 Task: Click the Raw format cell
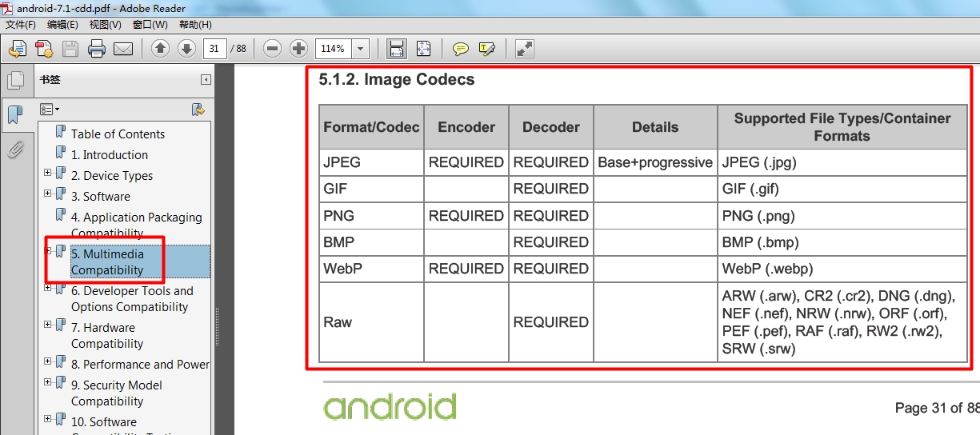tap(371, 322)
